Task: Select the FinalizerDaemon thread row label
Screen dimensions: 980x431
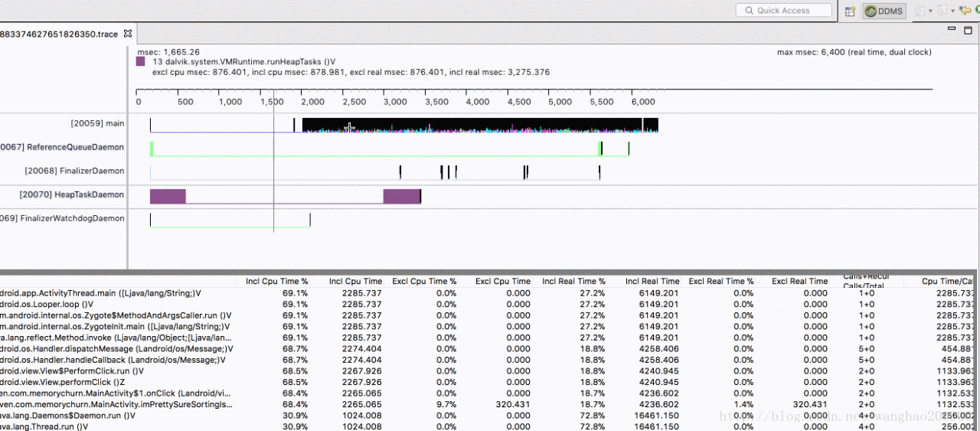Action: click(74, 171)
